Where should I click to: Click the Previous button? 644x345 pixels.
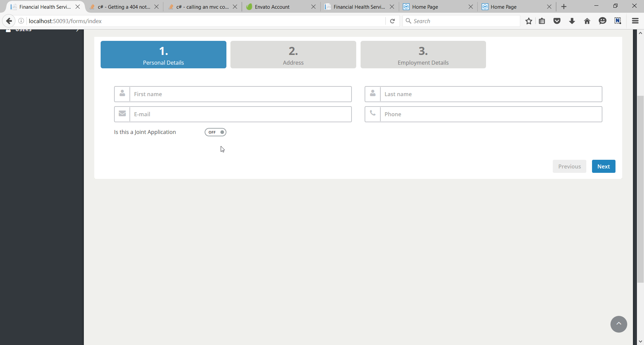570,166
